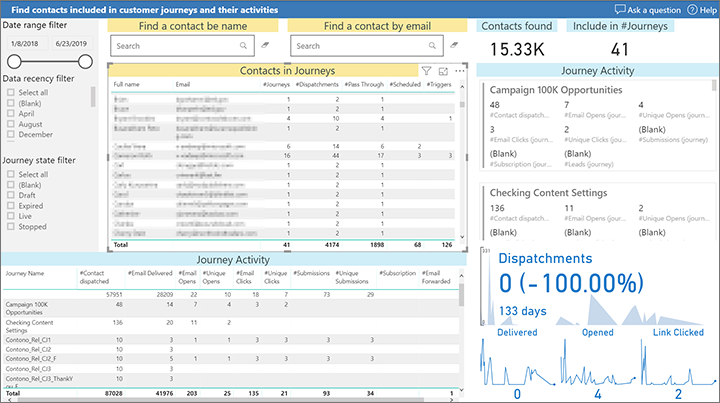
Task: Click the magnifier in name search box
Action: click(243, 45)
